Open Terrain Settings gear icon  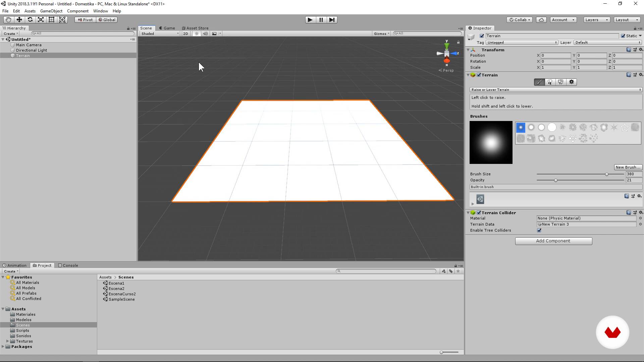[572, 82]
